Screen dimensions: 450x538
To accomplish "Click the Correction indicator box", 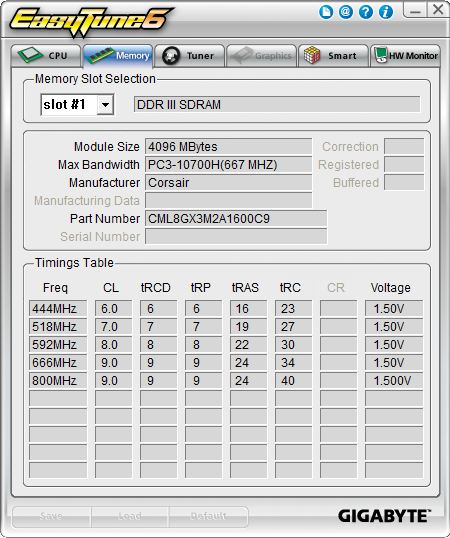I will pyautogui.click(x=404, y=147).
